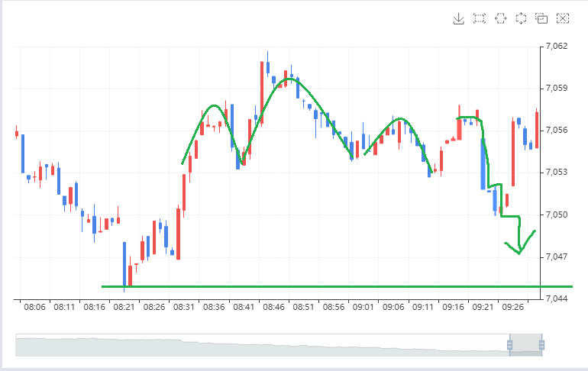Click the save-as-image download icon
588x371 pixels.
tap(458, 18)
